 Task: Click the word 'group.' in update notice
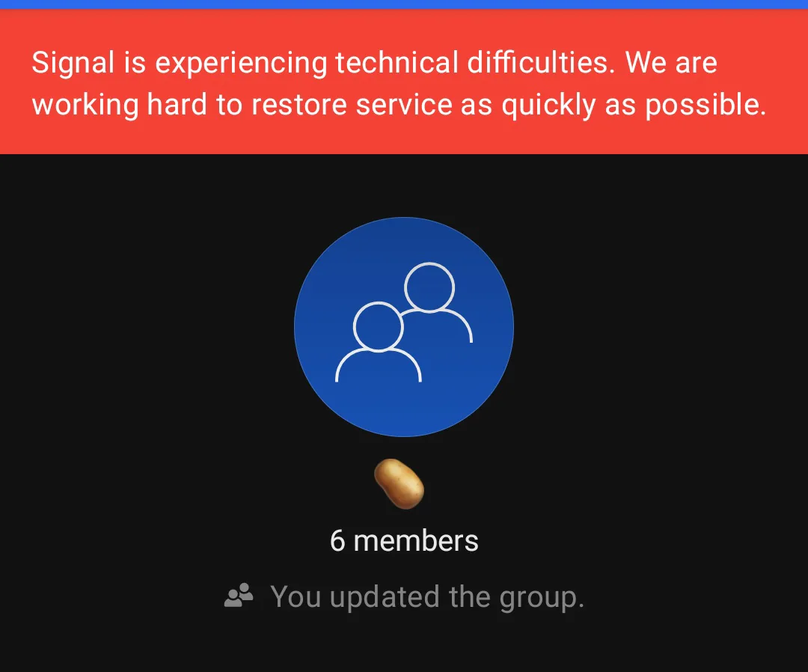(542, 598)
